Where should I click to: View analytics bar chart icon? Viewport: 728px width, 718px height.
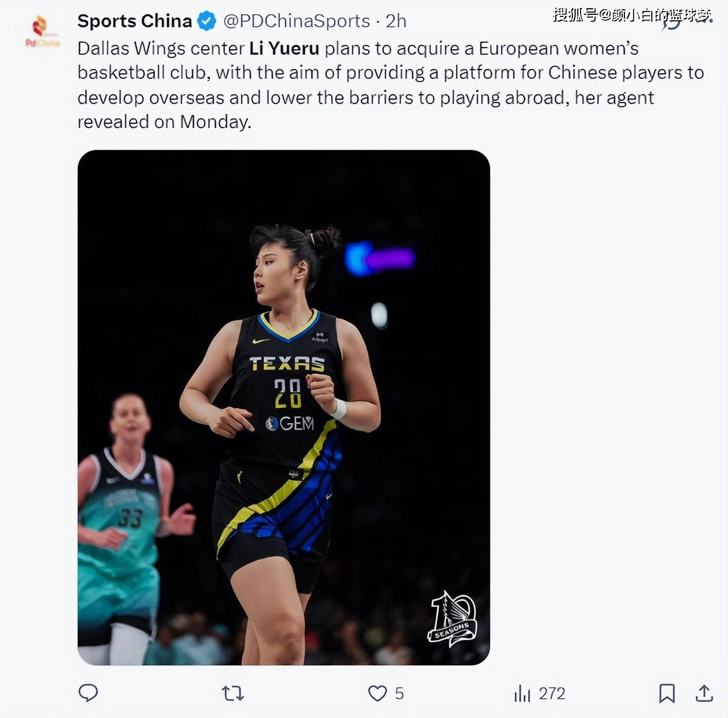coord(522,694)
